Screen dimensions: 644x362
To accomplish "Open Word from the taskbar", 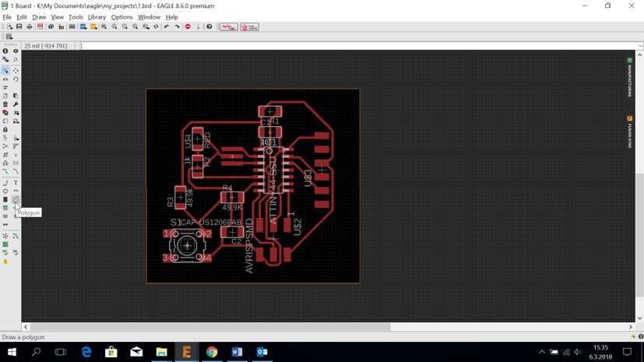I will tap(237, 352).
